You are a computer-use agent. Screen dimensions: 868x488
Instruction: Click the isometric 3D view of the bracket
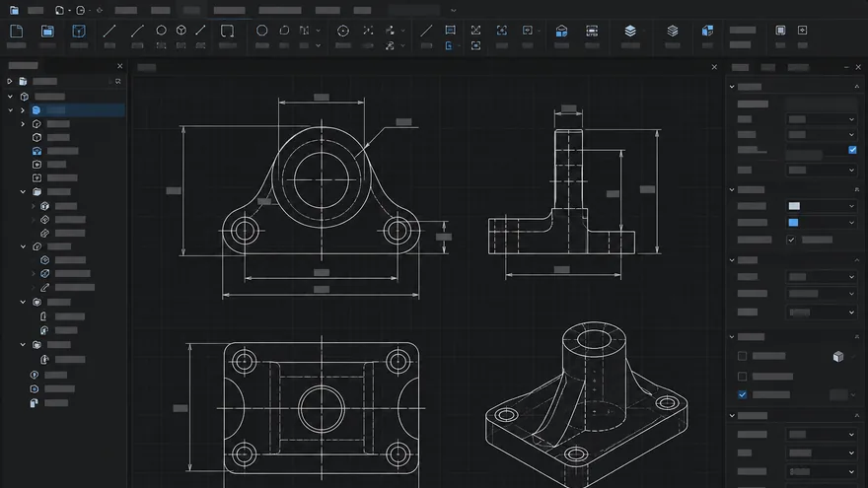pyautogui.click(x=587, y=404)
